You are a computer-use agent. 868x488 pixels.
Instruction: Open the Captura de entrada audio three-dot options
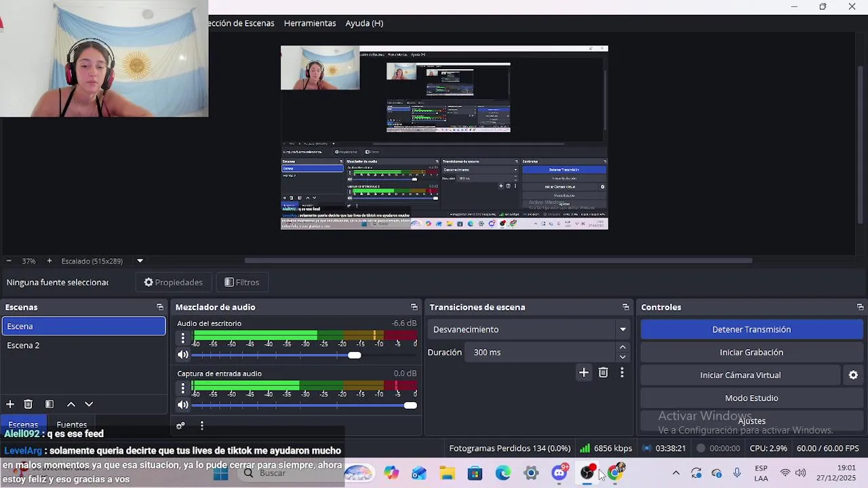[182, 388]
